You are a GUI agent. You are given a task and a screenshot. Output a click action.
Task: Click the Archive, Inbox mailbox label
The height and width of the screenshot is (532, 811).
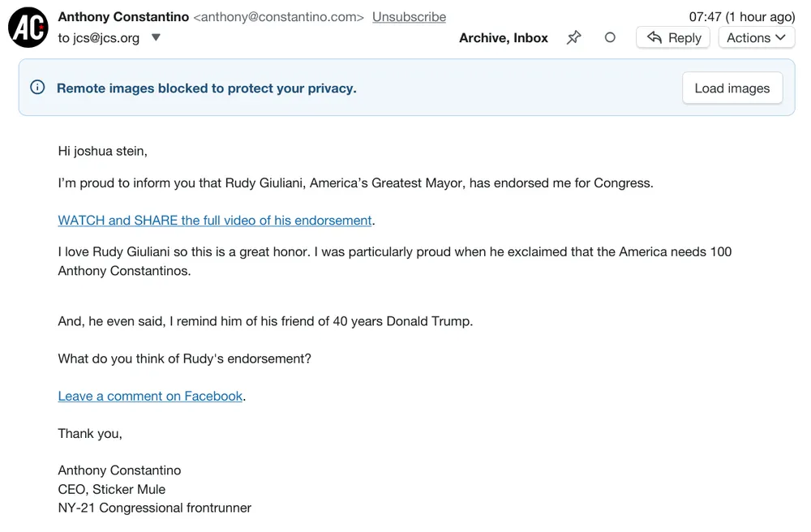[504, 37]
